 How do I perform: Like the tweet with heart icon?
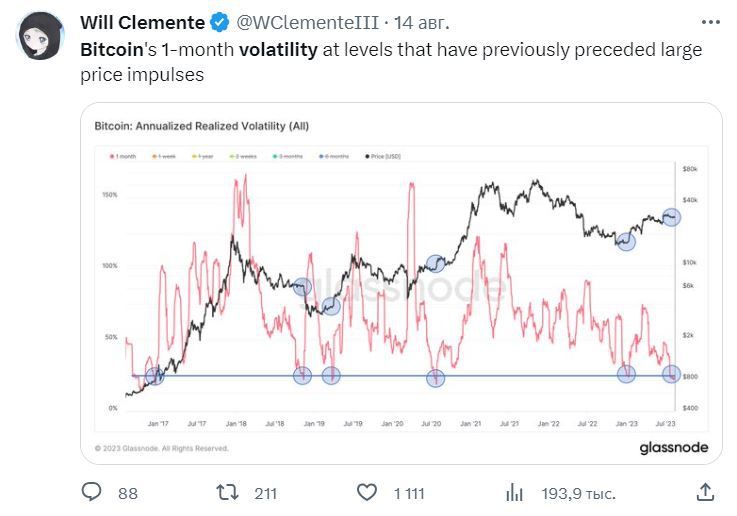click(x=368, y=492)
